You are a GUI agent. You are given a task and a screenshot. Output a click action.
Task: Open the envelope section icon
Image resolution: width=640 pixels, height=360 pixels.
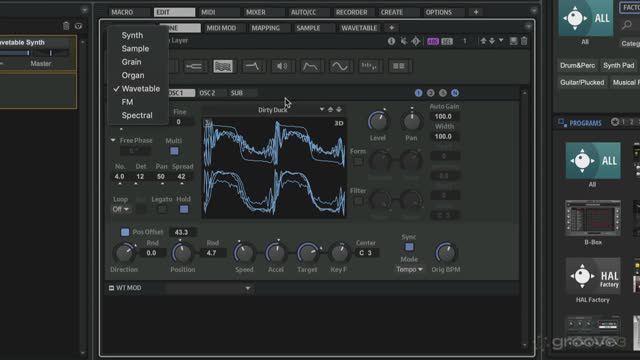click(x=311, y=66)
